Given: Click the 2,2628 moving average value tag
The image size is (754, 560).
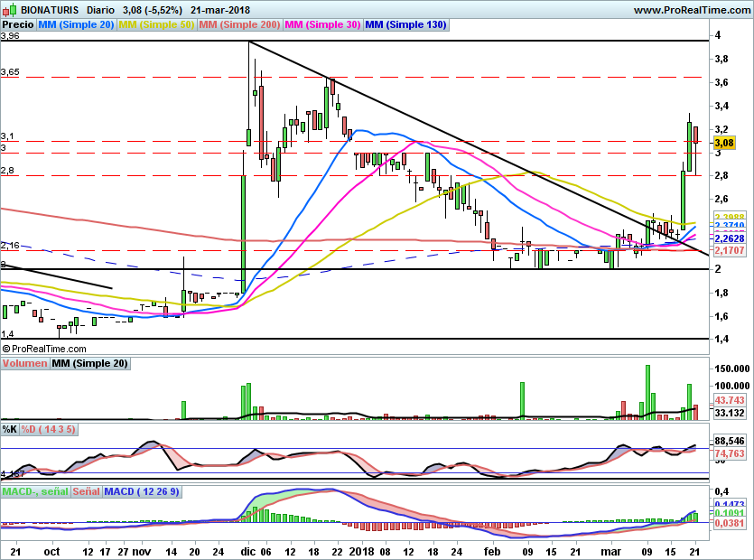Looking at the screenshot, I should pyautogui.click(x=729, y=238).
